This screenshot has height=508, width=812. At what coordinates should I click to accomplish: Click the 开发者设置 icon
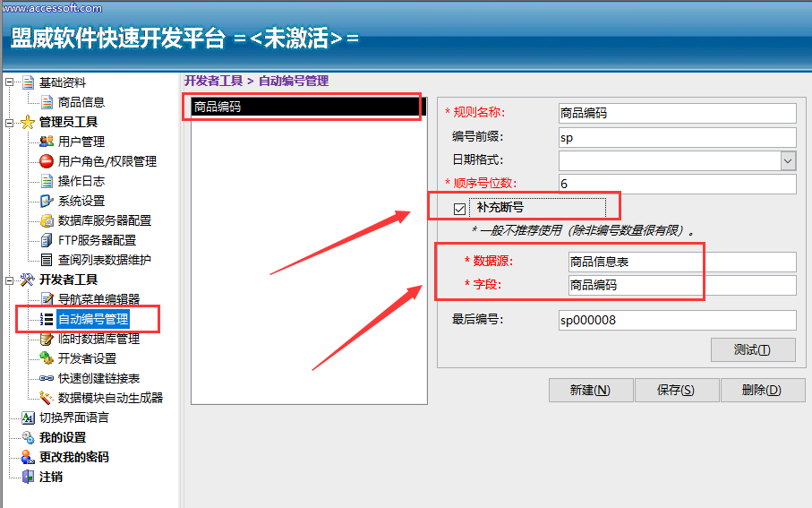point(47,358)
